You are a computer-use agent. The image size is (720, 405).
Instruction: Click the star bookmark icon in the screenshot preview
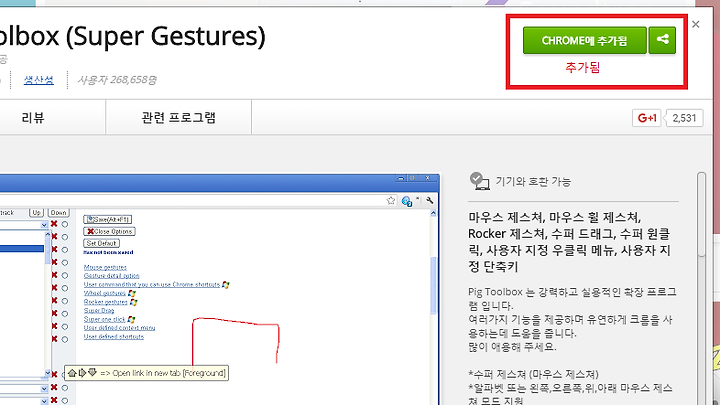click(391, 200)
